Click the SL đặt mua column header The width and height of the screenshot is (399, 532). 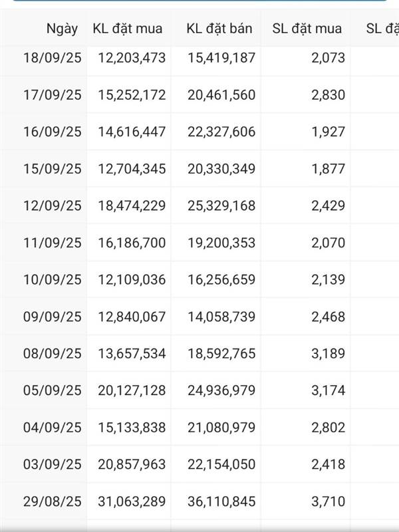tap(307, 29)
